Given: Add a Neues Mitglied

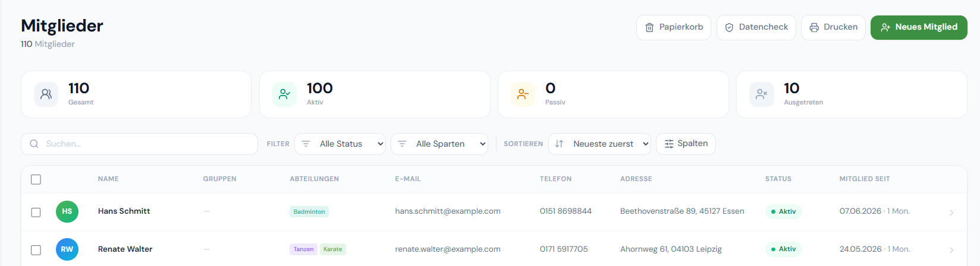Looking at the screenshot, I should coord(919,27).
